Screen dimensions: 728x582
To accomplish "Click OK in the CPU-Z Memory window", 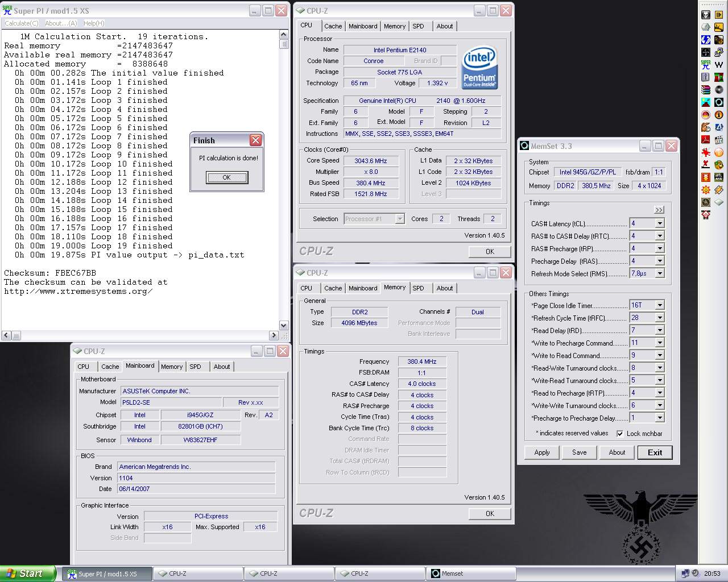I will pyautogui.click(x=490, y=513).
